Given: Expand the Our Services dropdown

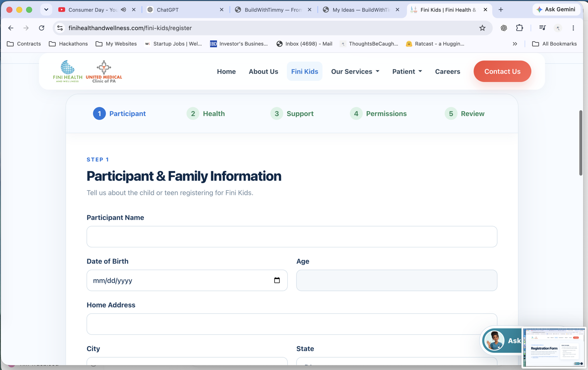Looking at the screenshot, I should pos(355,71).
